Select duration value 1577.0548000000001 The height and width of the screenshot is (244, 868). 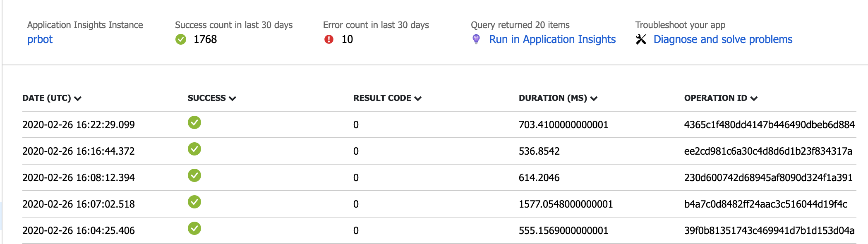click(x=566, y=204)
